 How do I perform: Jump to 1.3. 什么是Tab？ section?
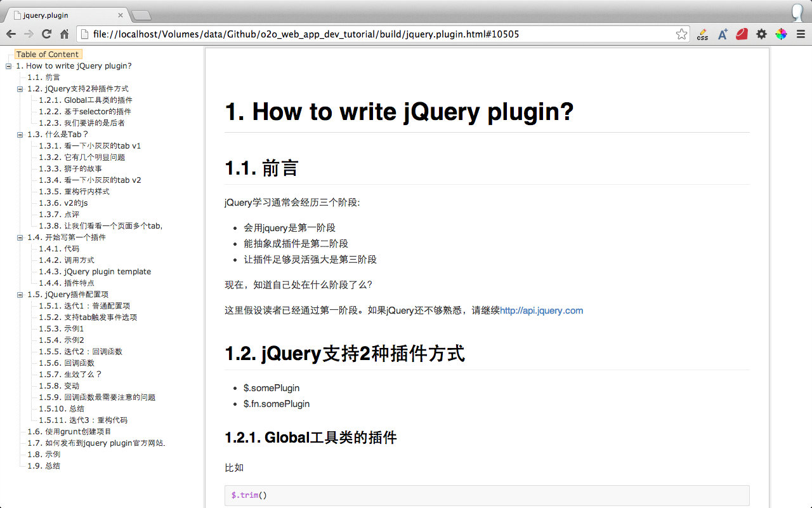(x=58, y=135)
